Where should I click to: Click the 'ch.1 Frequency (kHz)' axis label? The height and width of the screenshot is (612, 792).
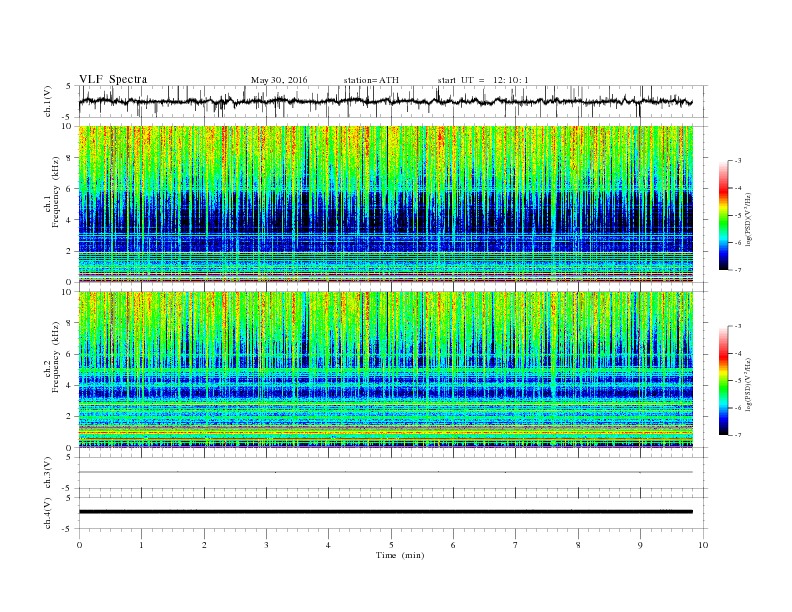[x=52, y=204]
